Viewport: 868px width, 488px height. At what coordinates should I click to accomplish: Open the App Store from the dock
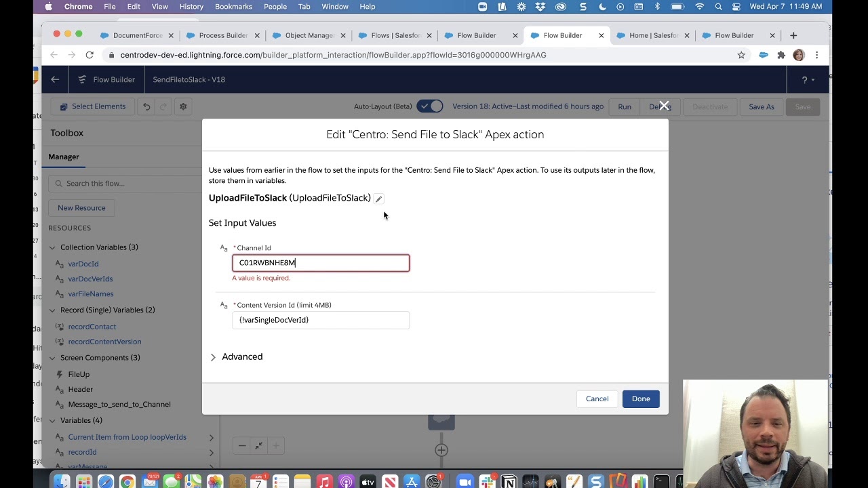[412, 482]
